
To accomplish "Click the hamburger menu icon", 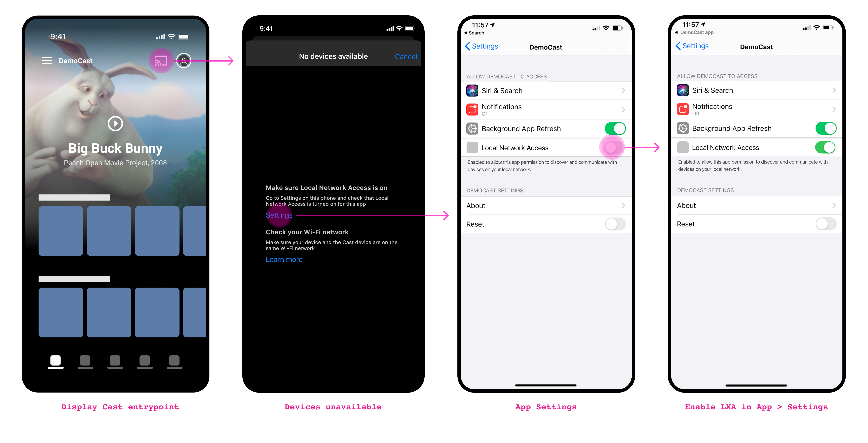I will point(45,60).
